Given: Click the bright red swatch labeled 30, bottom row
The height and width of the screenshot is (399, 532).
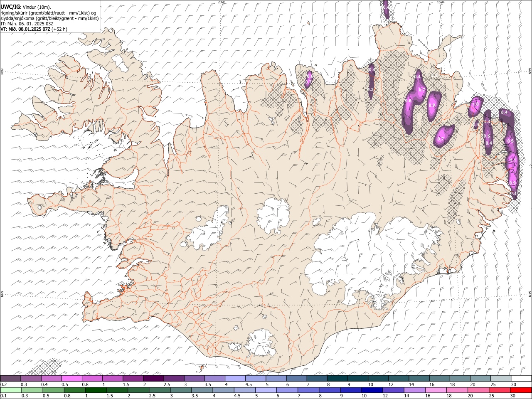Looking at the screenshot, I should (x=521, y=390).
